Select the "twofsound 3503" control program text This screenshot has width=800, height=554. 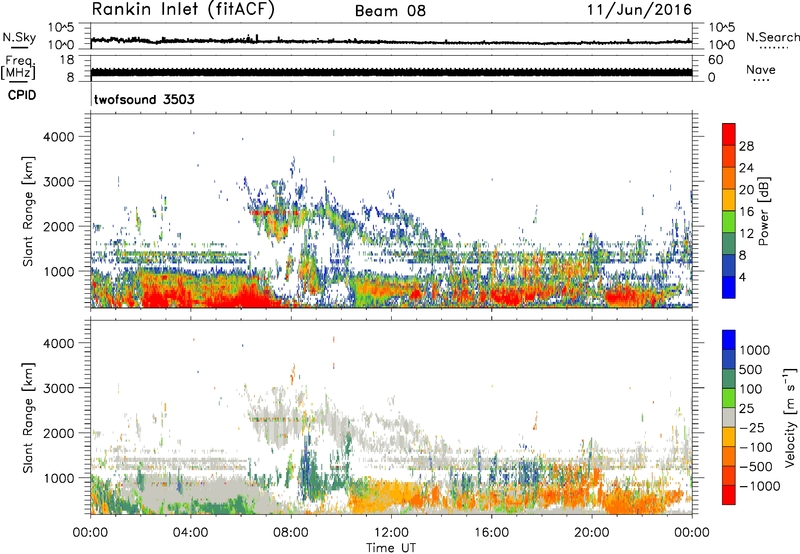(144, 99)
